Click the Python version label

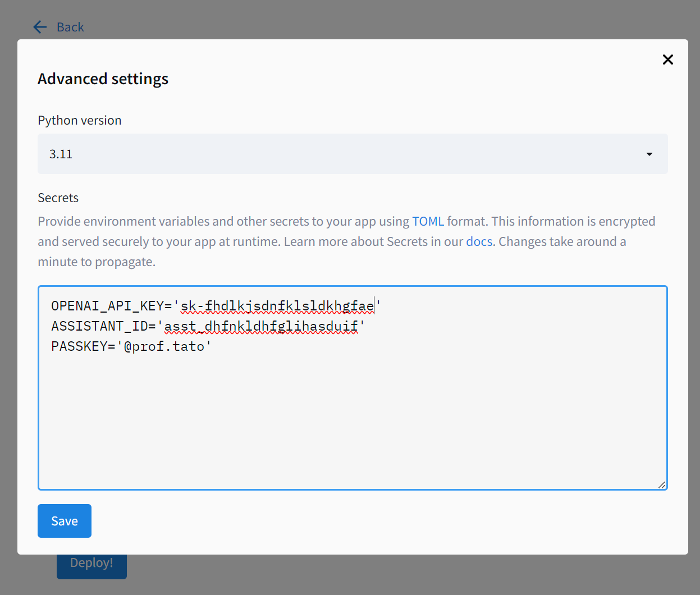pos(80,120)
